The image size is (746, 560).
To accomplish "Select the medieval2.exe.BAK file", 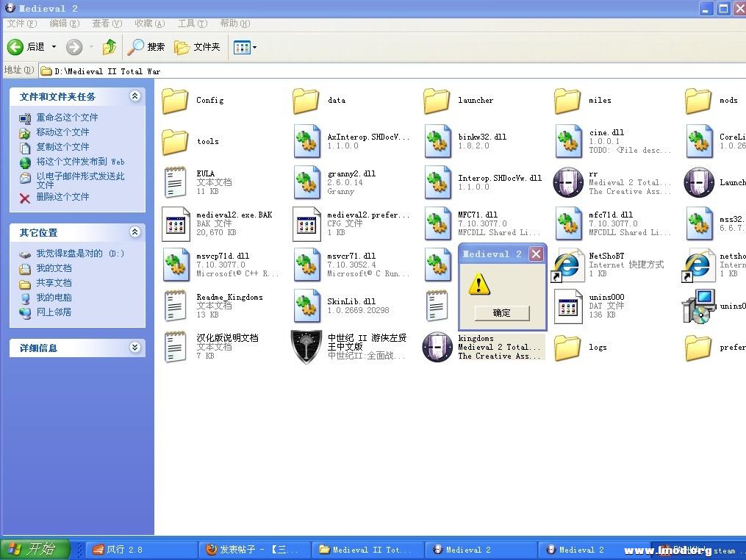I will coord(176,223).
